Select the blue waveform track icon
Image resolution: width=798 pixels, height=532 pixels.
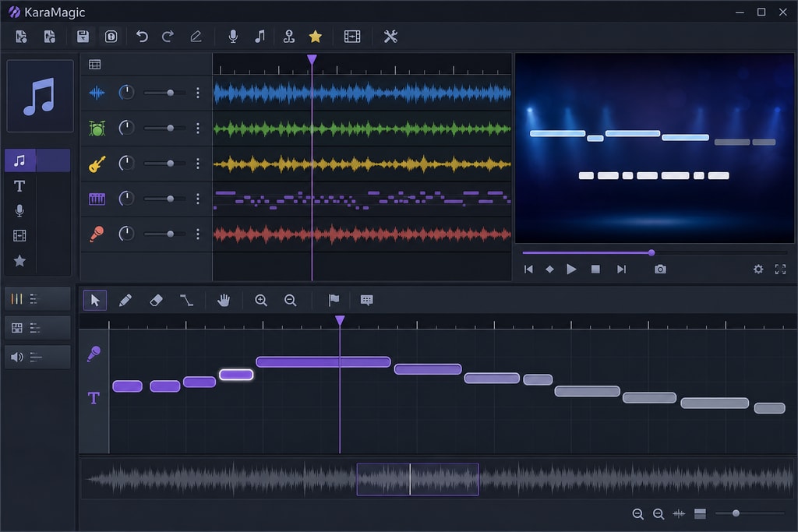pyautogui.click(x=97, y=93)
